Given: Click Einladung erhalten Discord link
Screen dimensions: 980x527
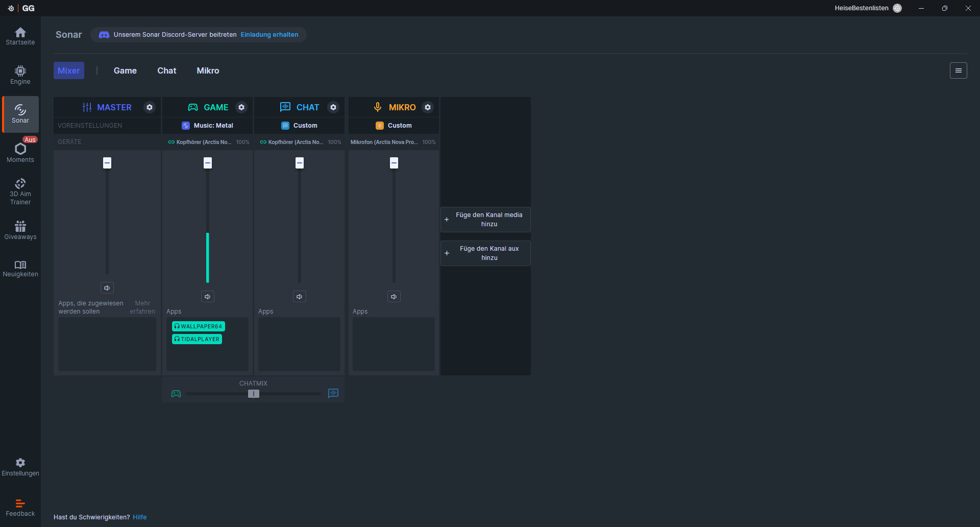Looking at the screenshot, I should point(269,35).
